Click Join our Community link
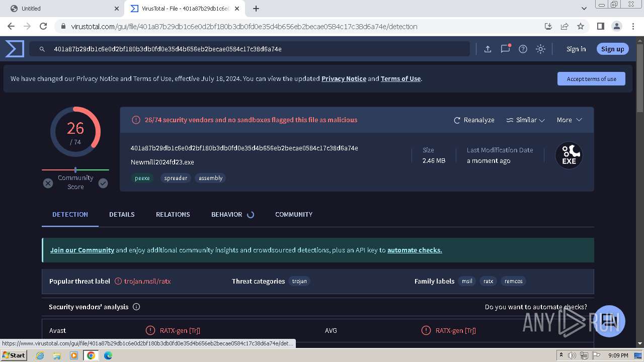This screenshot has height=362, width=644. click(82, 250)
